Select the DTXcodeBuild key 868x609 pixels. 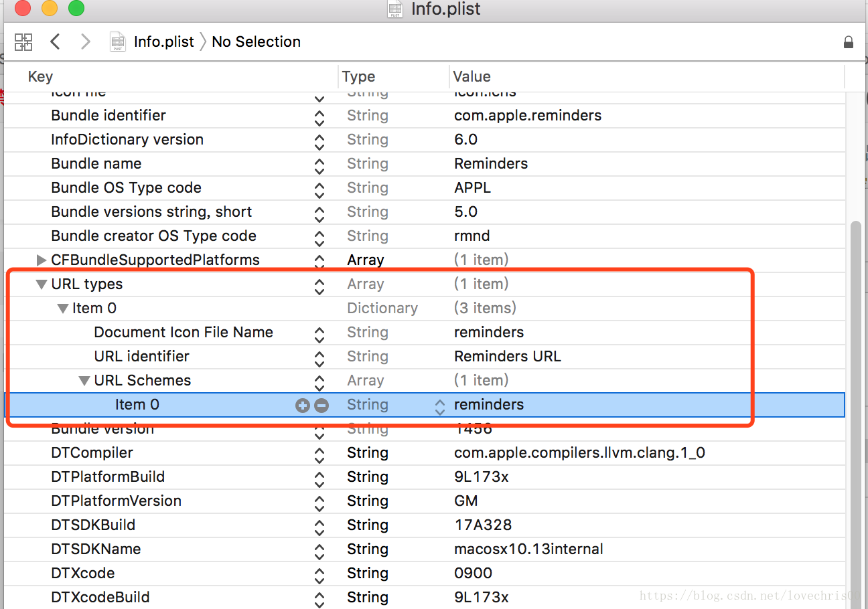tap(100, 597)
